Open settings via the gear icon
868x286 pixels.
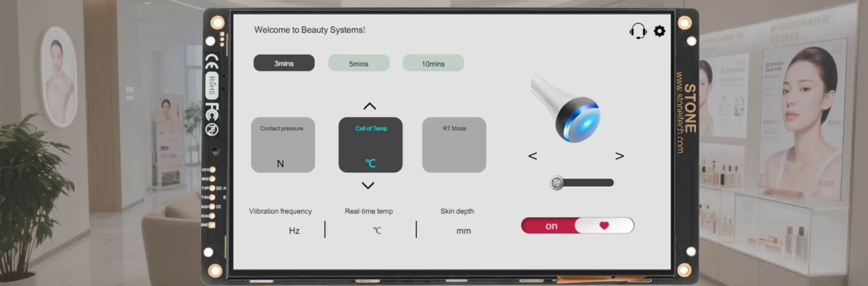pos(660,31)
